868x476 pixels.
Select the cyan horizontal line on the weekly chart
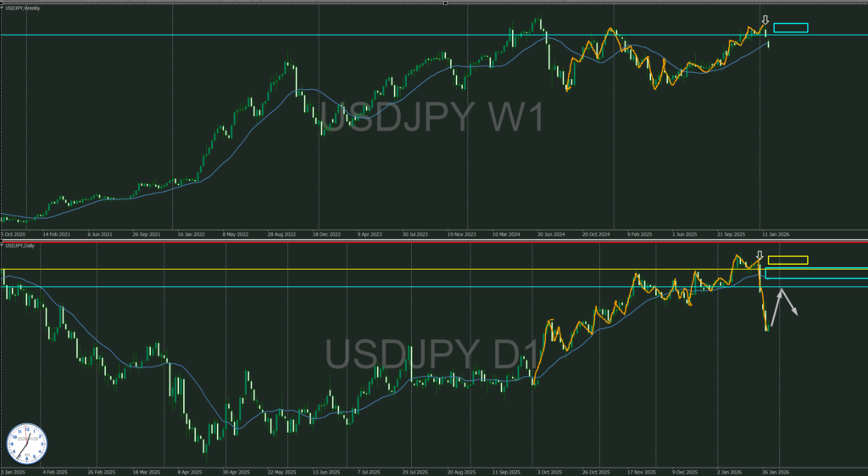tap(254, 35)
